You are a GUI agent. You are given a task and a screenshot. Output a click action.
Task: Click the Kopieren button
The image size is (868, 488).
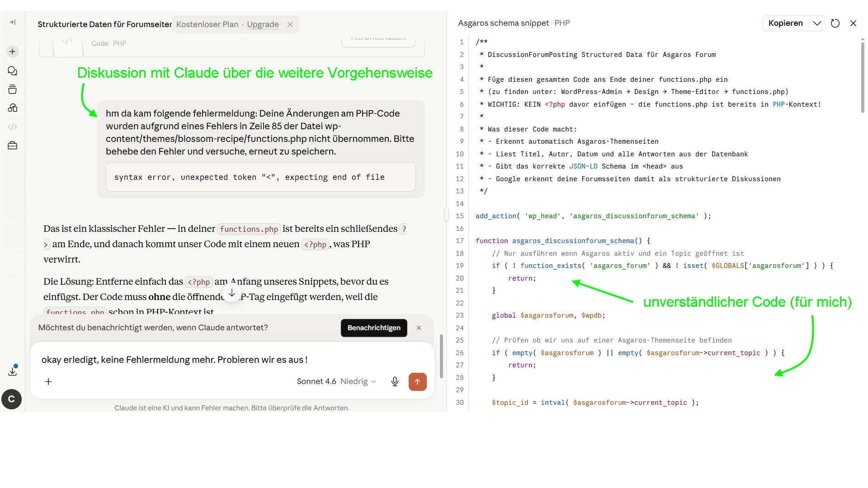coord(786,23)
